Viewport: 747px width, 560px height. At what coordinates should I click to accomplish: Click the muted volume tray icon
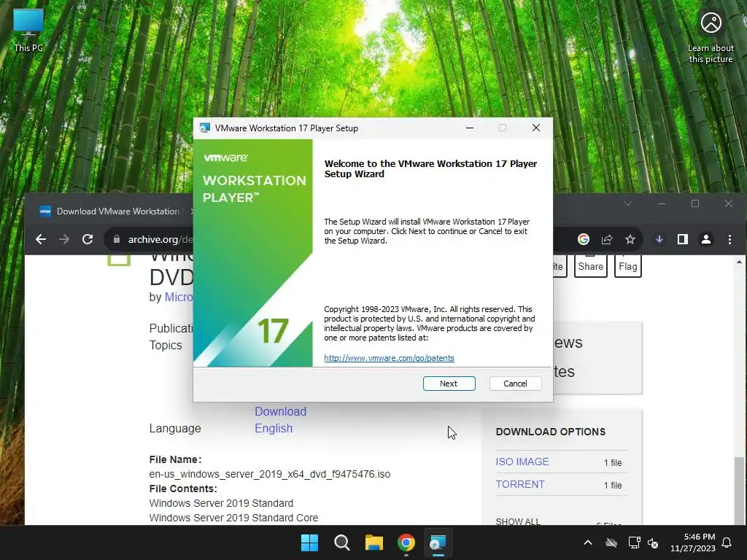coord(653,542)
